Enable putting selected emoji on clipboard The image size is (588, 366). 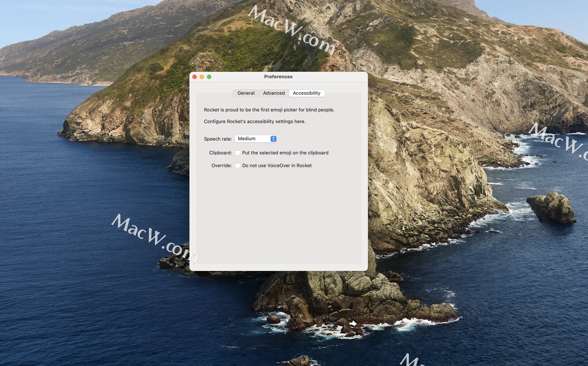click(x=237, y=153)
